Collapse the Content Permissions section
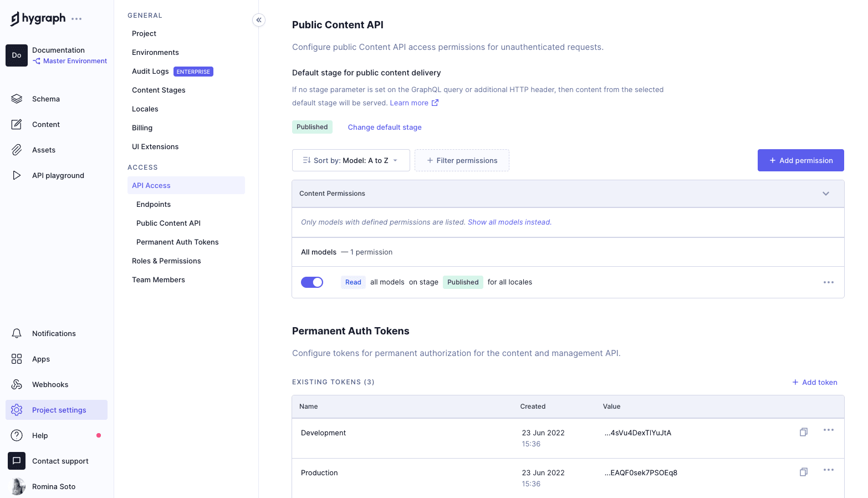This screenshot has height=498, width=868. point(825,194)
